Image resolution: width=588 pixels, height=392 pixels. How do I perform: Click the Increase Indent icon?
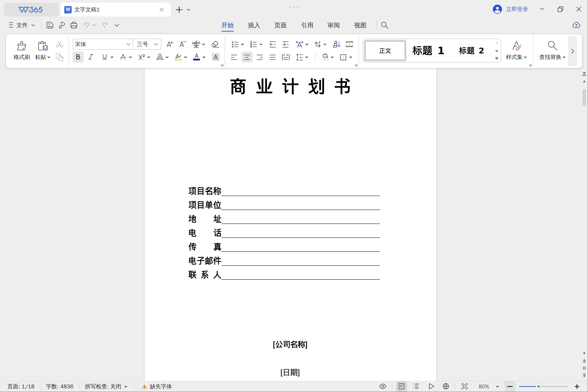point(285,44)
